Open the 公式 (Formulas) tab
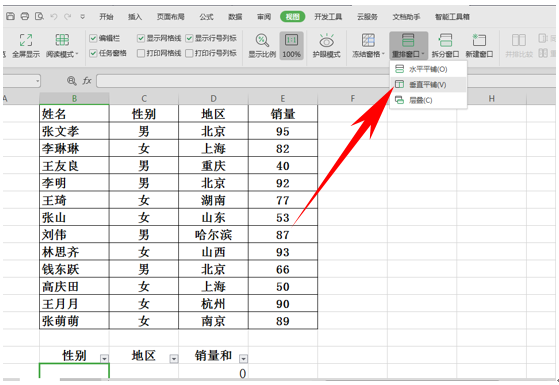Screen dimensions: 559x385 point(206,17)
